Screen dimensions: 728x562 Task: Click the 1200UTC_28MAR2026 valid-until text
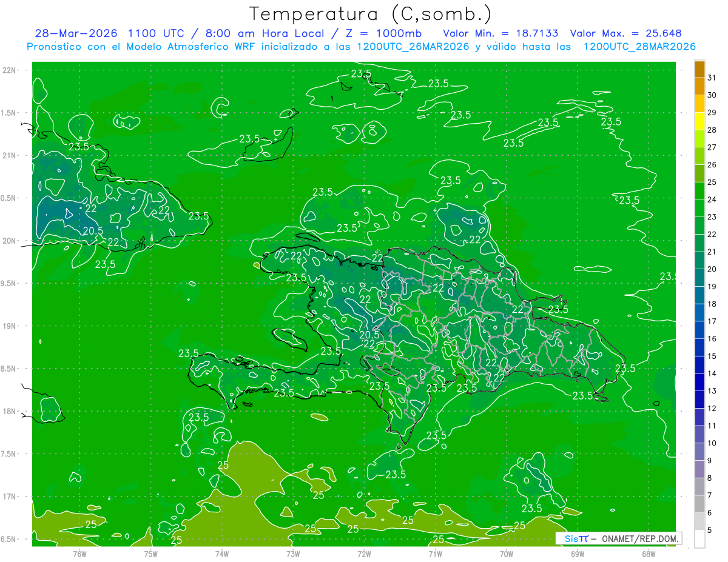pyautogui.click(x=639, y=47)
